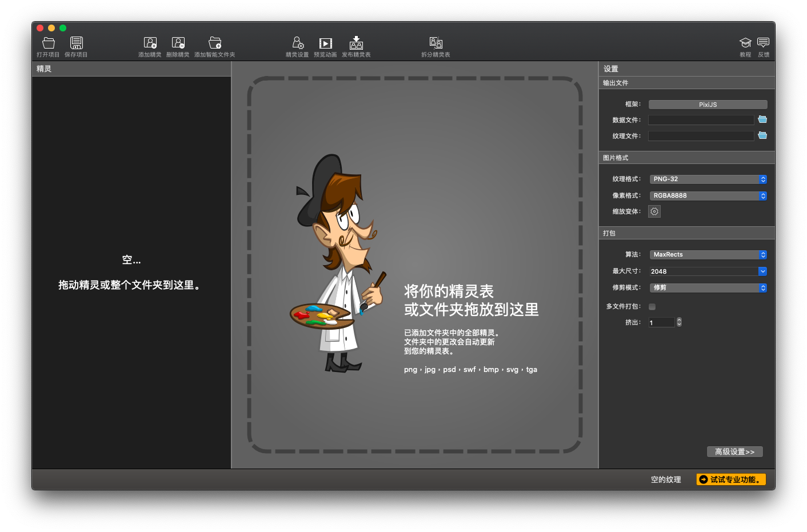Click the Save Project (保存项目) icon

[76, 43]
